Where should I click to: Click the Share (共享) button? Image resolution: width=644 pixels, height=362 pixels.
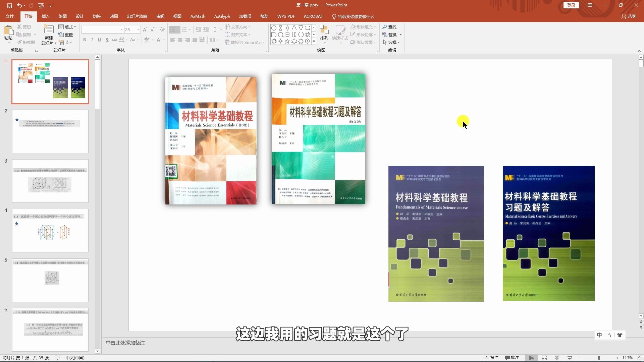coord(629,16)
